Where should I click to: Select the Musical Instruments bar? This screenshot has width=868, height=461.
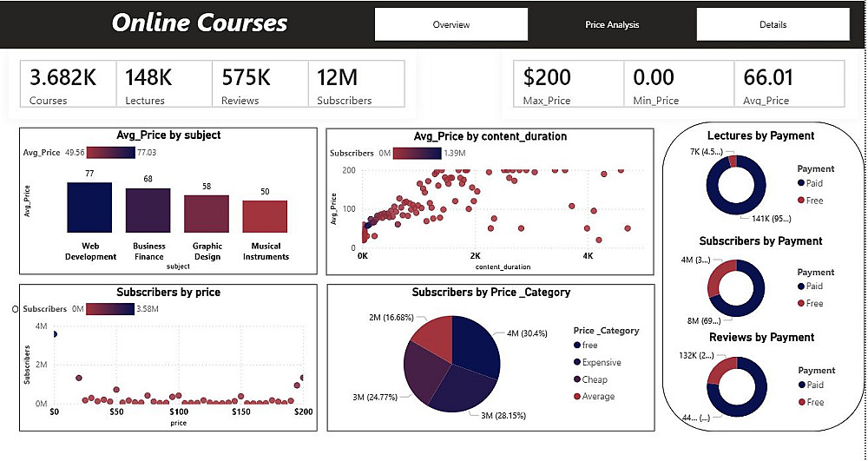pyautogui.click(x=265, y=216)
